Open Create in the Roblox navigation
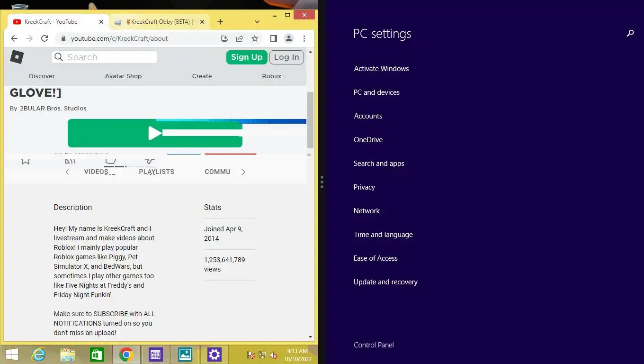This screenshot has width=644, height=364. (202, 76)
